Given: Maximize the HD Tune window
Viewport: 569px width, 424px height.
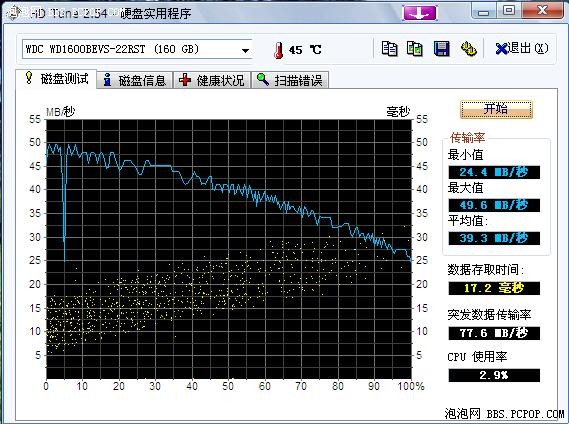Looking at the screenshot, I should point(509,11).
